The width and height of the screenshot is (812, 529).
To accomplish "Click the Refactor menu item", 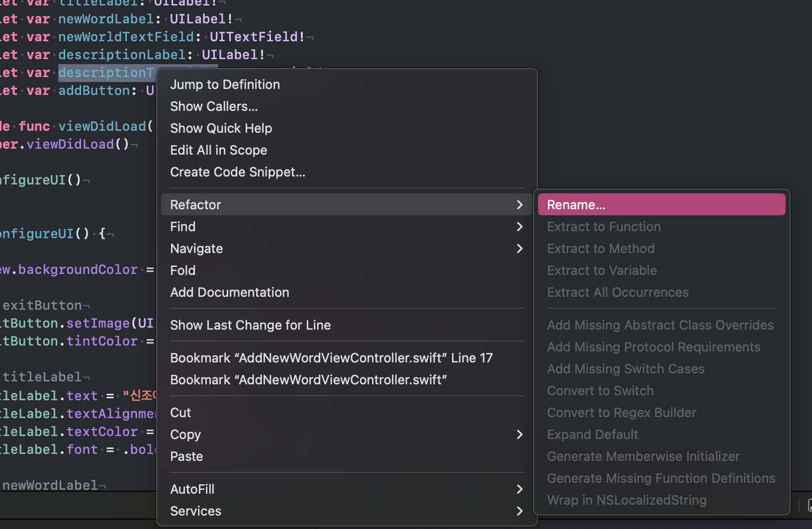I will [195, 205].
